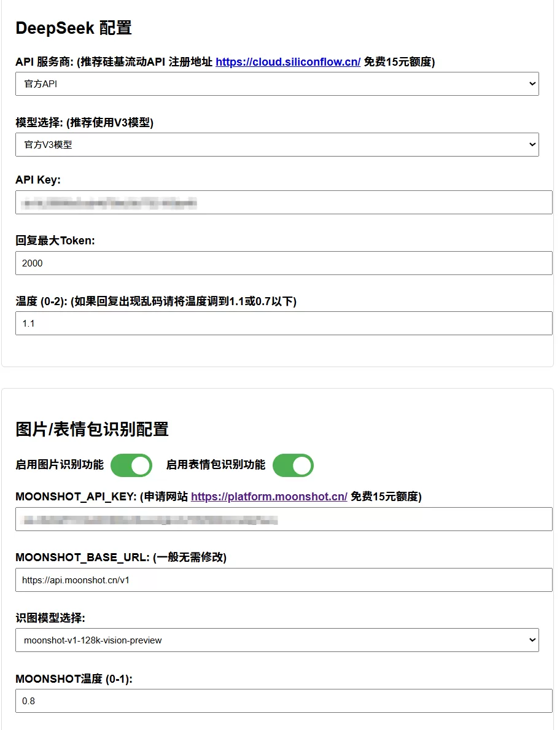The image size is (560, 730).
Task: Click the 启用图片识别功能 label text
Action: click(60, 465)
